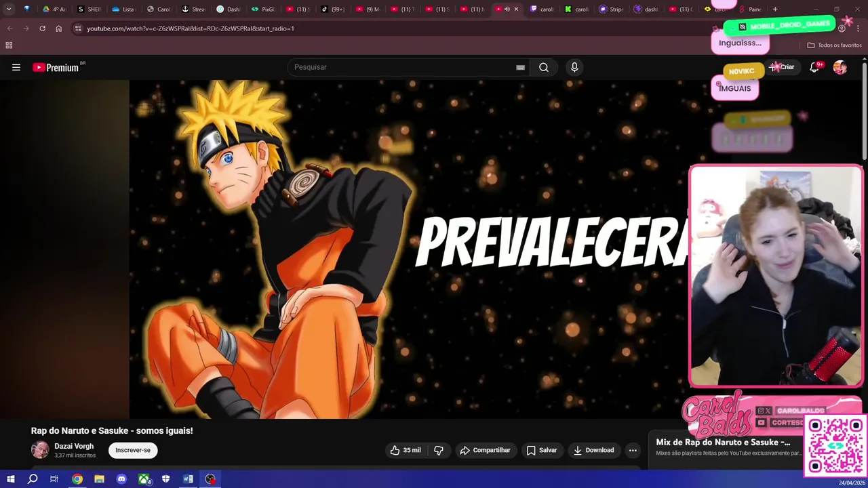Open Xbox app from taskbar
The image size is (868, 488).
(144, 479)
